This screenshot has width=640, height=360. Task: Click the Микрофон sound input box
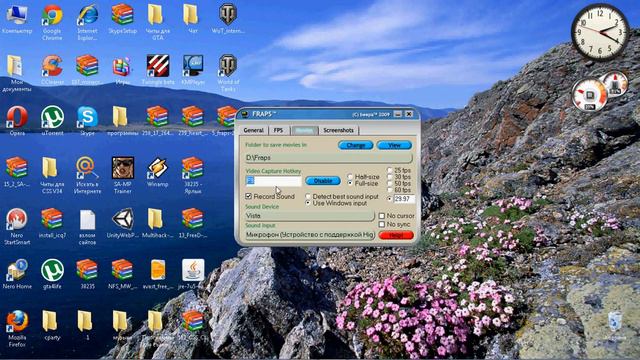[310, 235]
